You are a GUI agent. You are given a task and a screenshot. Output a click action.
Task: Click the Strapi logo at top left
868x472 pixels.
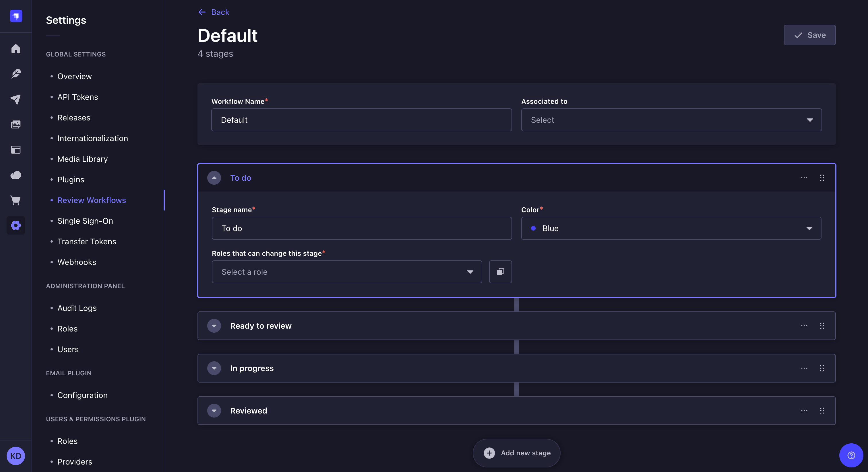15,16
